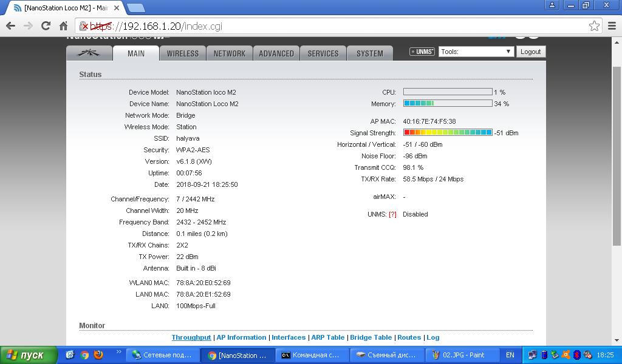Click the WLAN0 MAC value 78:8A:20:E0:52:69
Viewport: 622px width, 364px height.
pos(203,283)
